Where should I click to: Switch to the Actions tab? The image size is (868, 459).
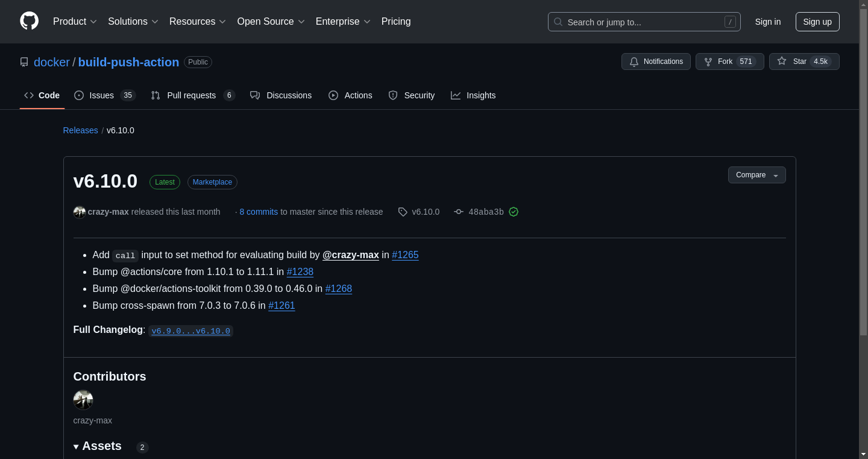pyautogui.click(x=350, y=95)
